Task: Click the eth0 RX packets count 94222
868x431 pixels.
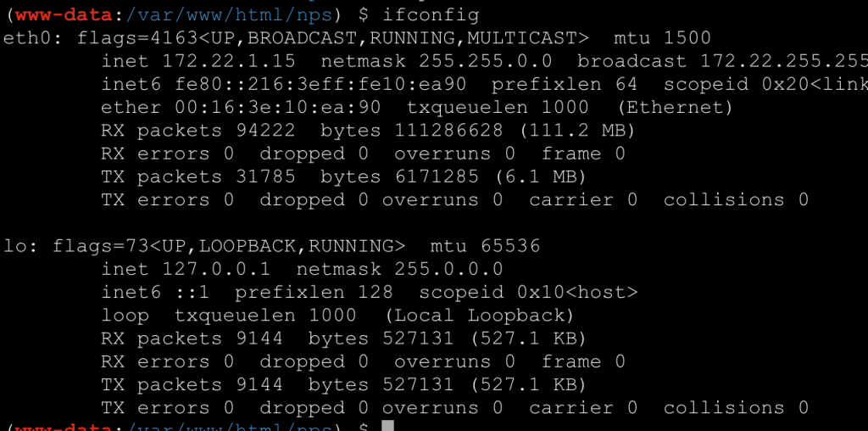Action: 265,131
